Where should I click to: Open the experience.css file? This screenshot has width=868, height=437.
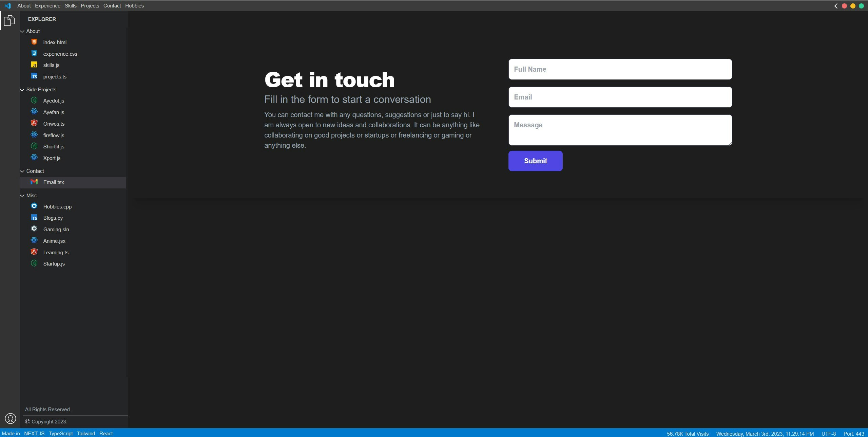(73, 54)
